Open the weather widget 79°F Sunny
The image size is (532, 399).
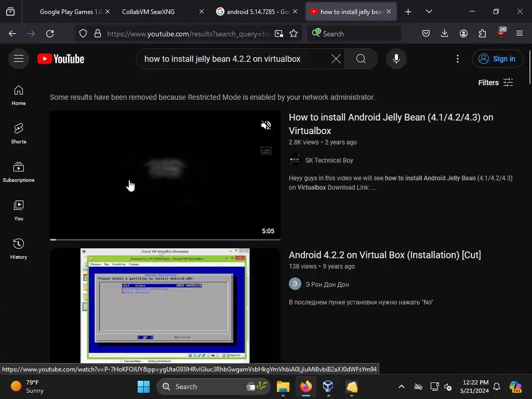click(28, 387)
